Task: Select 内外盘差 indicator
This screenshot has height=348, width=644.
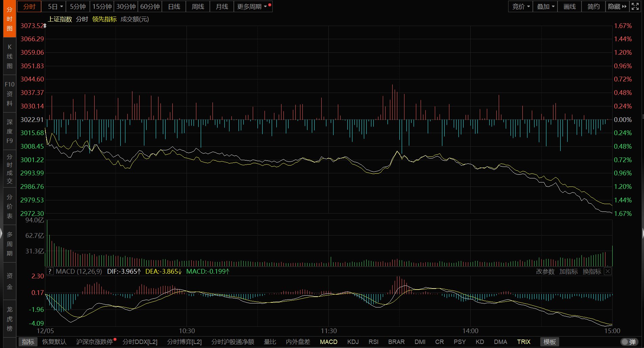Action: (298, 342)
